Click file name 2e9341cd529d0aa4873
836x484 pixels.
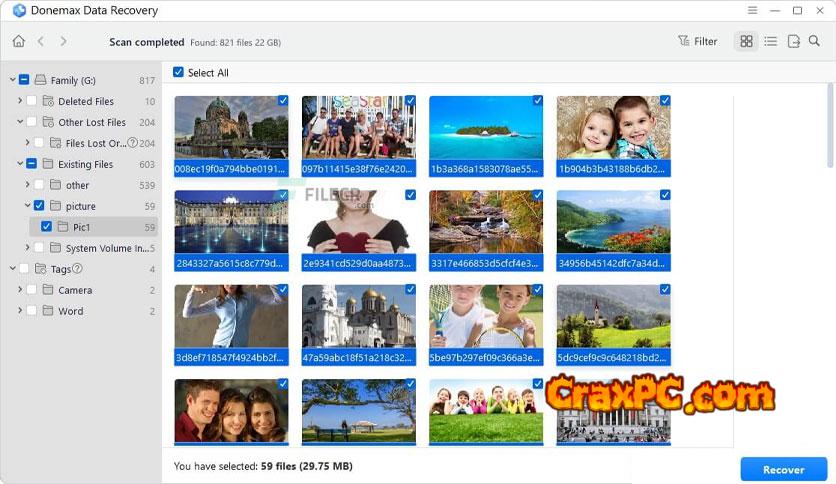click(359, 263)
